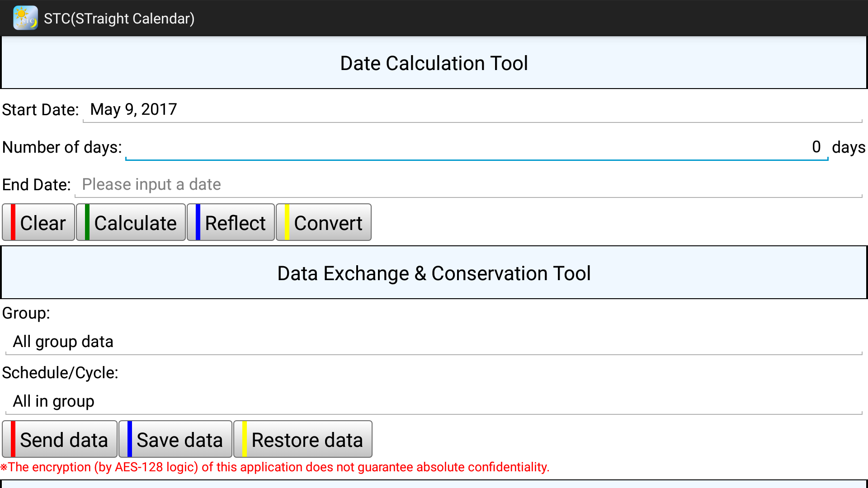Click the STC(STraight Calendar) title text
This screenshot has height=488, width=868.
[x=119, y=19]
